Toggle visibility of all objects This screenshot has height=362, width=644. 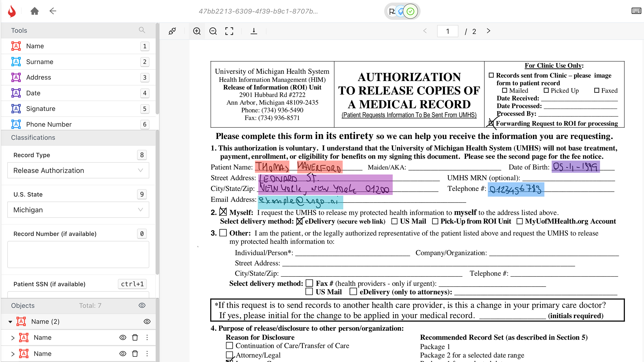click(142, 305)
